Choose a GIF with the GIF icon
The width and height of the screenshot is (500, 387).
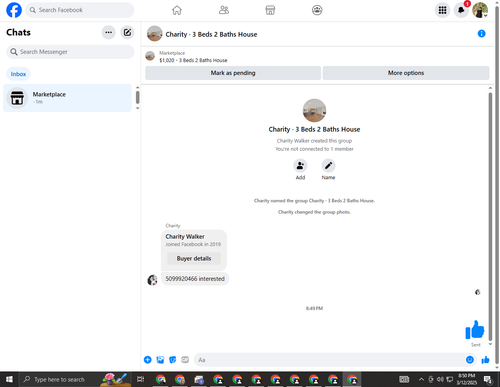coord(185,360)
